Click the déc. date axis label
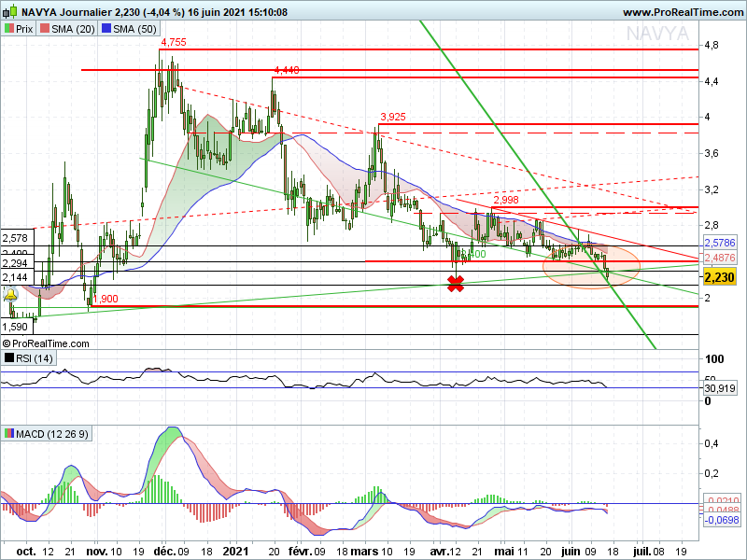This screenshot has height=560, width=747. (x=165, y=552)
